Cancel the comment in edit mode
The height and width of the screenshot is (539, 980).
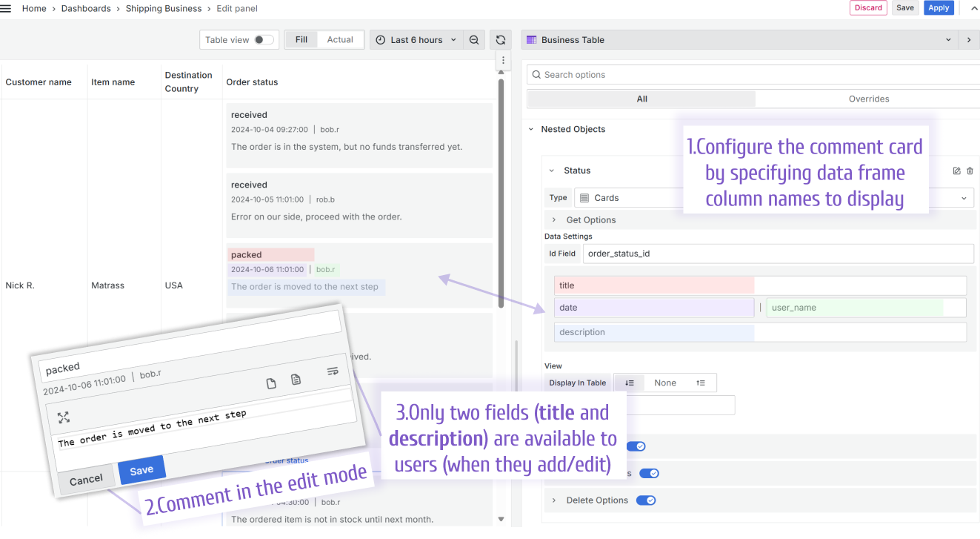coord(85,478)
